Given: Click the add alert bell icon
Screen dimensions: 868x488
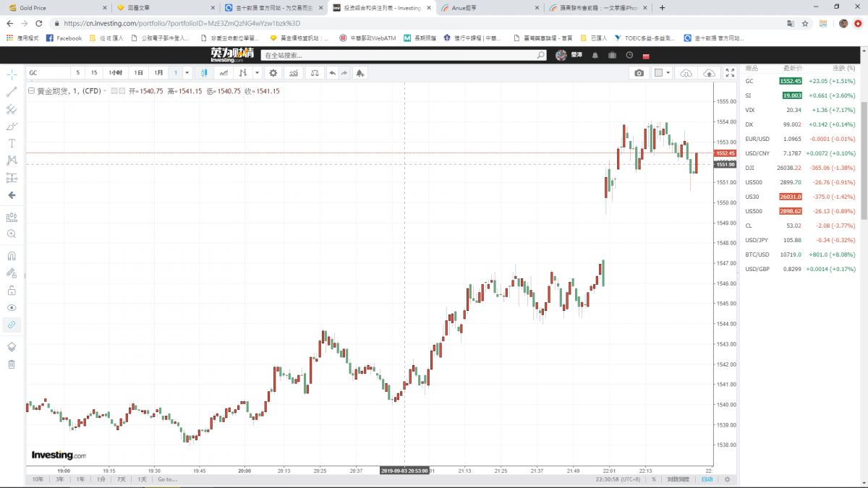Looking at the screenshot, I should click(x=360, y=73).
